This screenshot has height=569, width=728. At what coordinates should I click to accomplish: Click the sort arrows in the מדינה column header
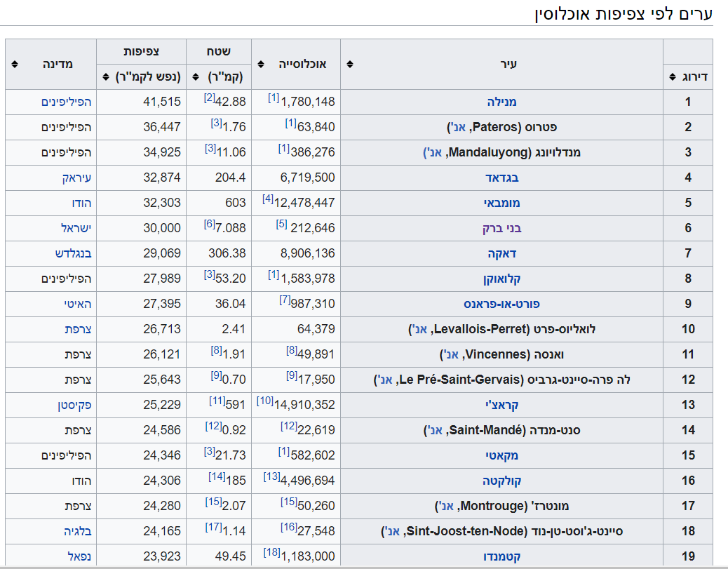[15, 64]
